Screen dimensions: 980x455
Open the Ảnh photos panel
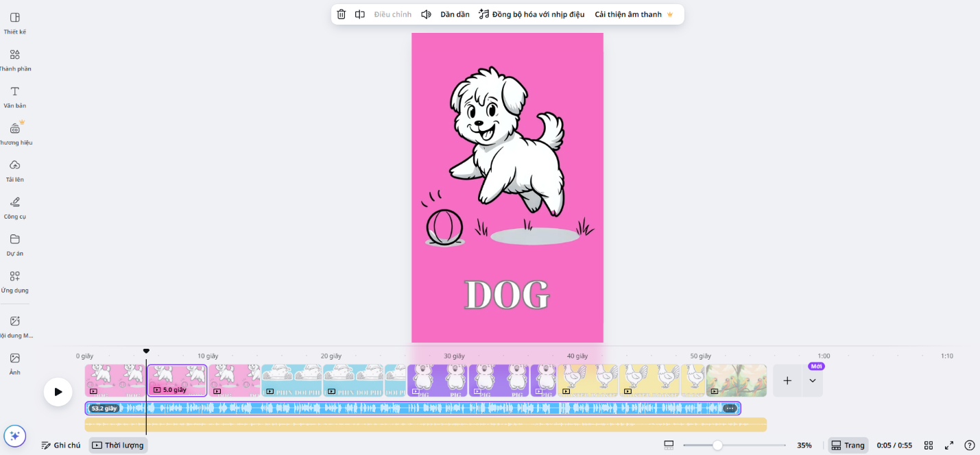click(15, 364)
